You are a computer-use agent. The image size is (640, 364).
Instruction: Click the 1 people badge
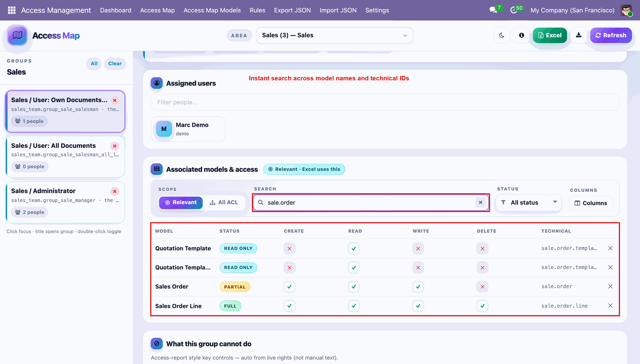(29, 121)
